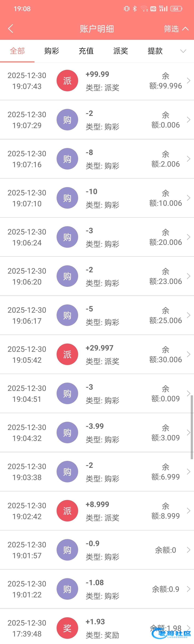Open details arrow for 余额:20.006 entry
Viewport: 194px width, 644px height.
point(188,237)
